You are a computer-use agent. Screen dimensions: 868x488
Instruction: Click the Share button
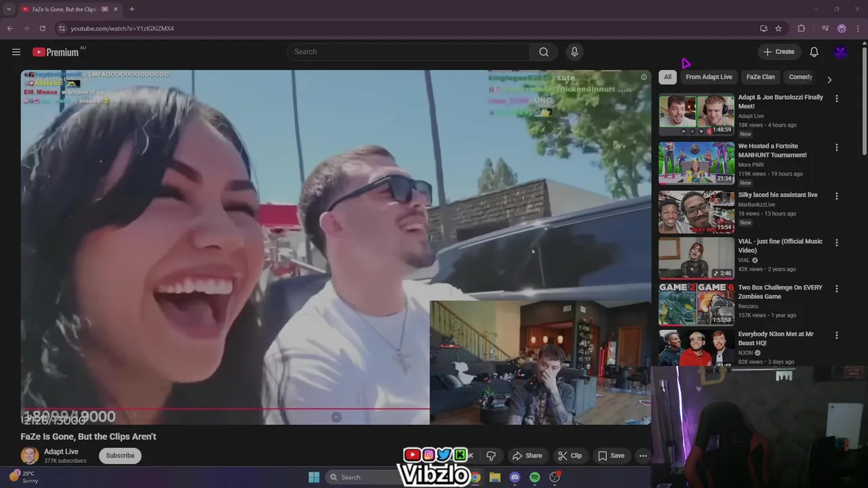click(527, 455)
